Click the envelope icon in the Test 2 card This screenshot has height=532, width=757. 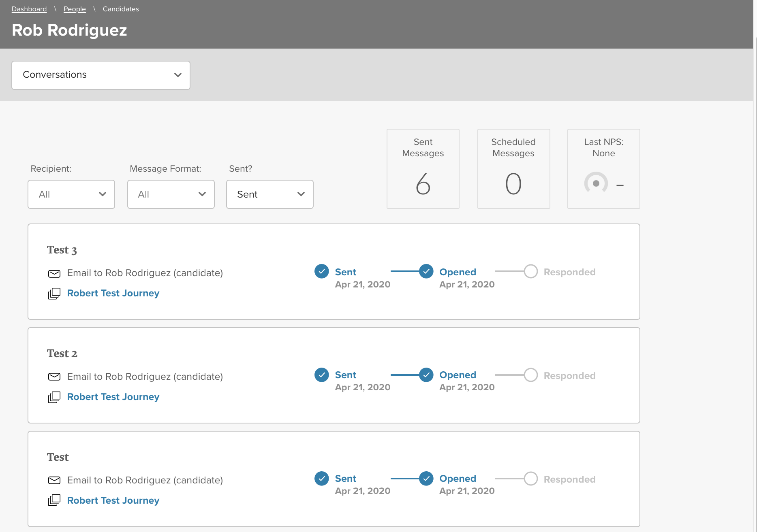click(54, 377)
